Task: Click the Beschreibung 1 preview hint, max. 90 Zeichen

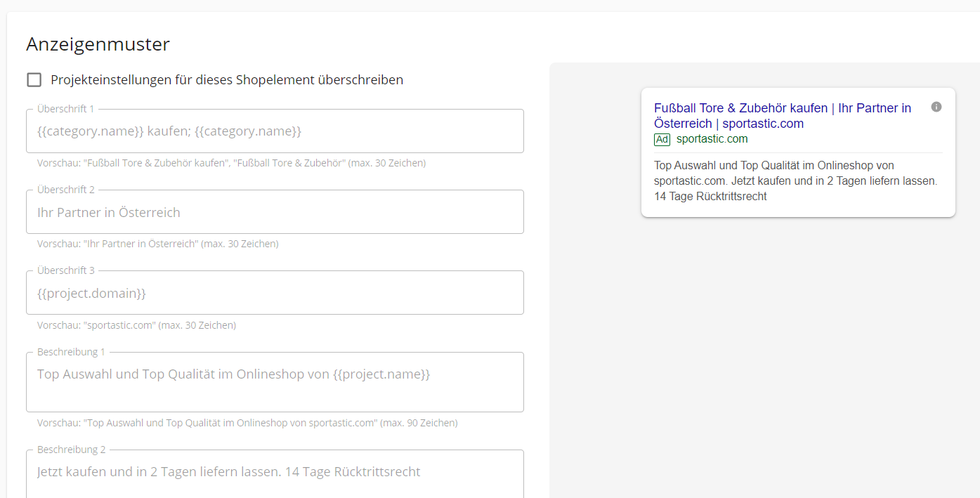Action: [247, 423]
